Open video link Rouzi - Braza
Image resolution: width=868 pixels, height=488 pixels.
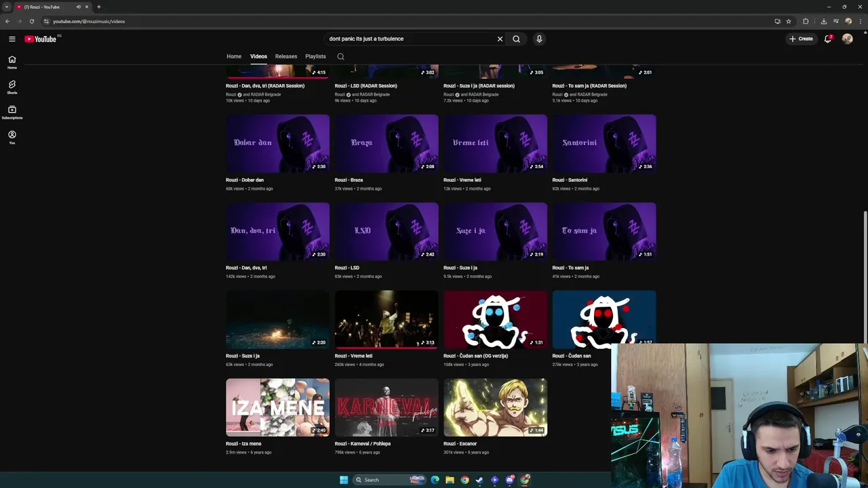(349, 180)
